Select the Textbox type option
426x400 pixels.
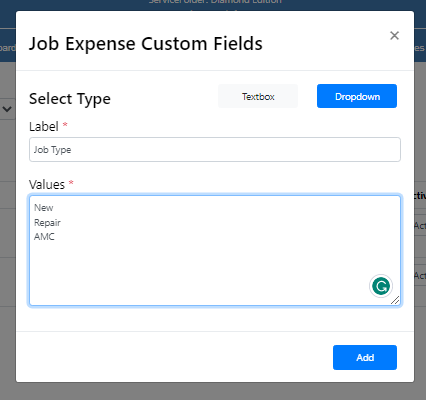pos(258,96)
